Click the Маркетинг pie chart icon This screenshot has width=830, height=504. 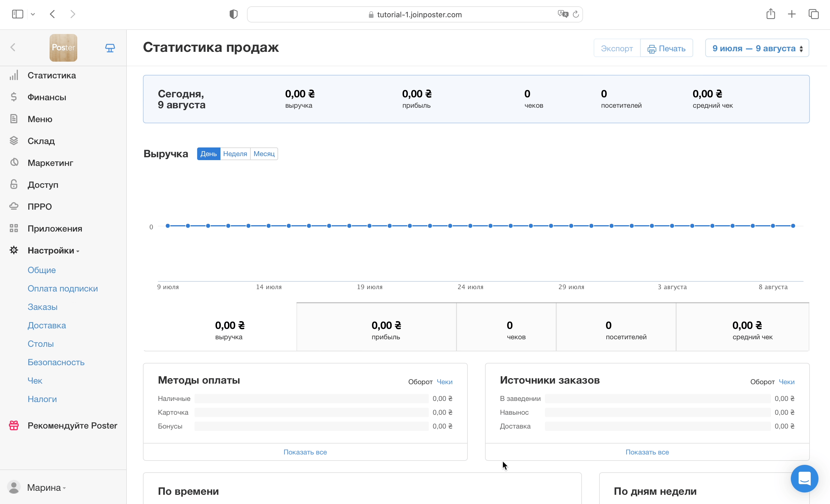click(x=14, y=163)
